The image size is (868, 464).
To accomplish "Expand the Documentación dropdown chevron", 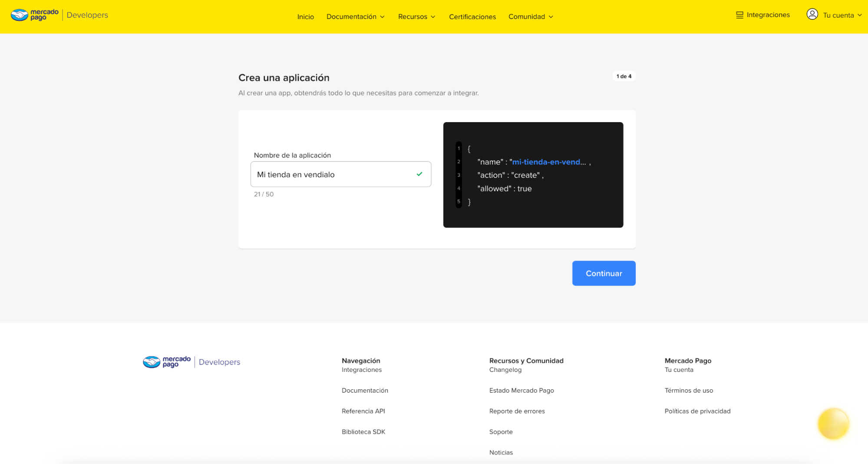I will 382,17.
